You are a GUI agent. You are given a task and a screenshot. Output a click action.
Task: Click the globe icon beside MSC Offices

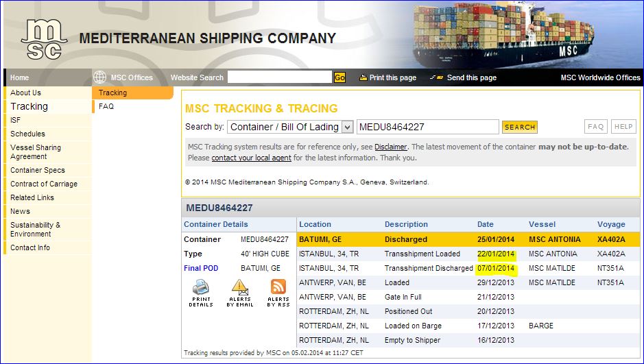100,77
